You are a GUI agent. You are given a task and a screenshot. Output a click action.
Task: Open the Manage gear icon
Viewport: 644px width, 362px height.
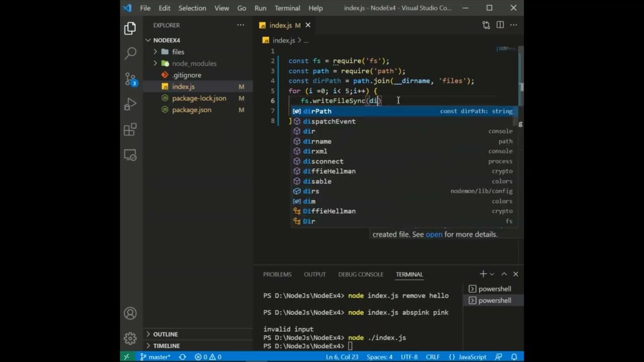point(130,338)
